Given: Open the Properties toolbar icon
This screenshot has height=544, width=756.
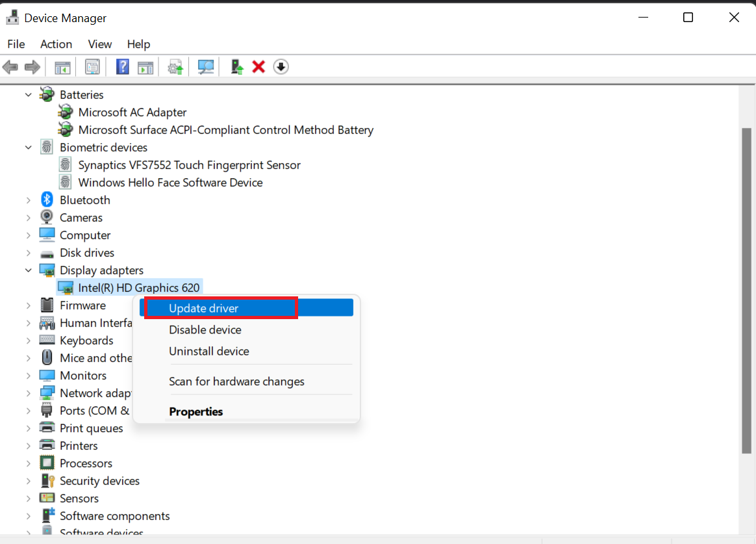Looking at the screenshot, I should click(92, 67).
